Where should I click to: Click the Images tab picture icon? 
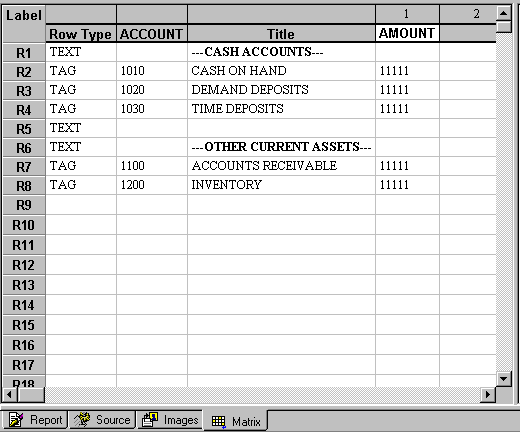(150, 420)
